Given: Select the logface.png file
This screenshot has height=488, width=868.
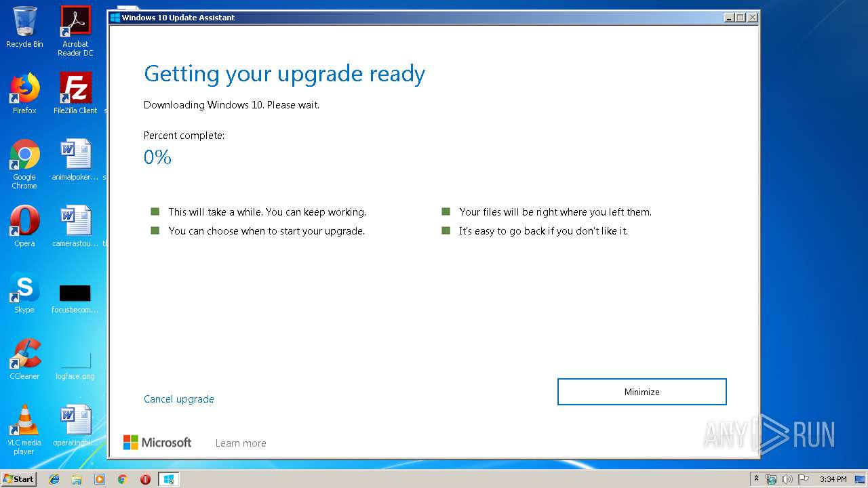Looking at the screenshot, I should point(75,366).
